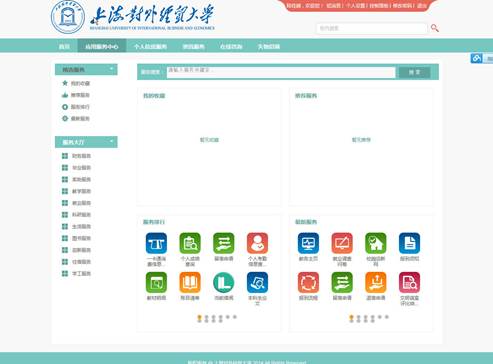Open the orange open-book icon
The width and height of the screenshot is (493, 364).
(190, 283)
